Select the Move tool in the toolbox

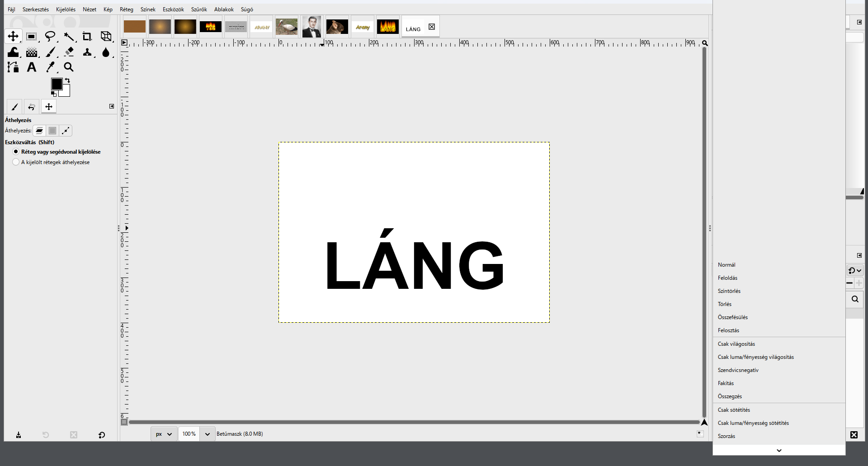(x=13, y=37)
